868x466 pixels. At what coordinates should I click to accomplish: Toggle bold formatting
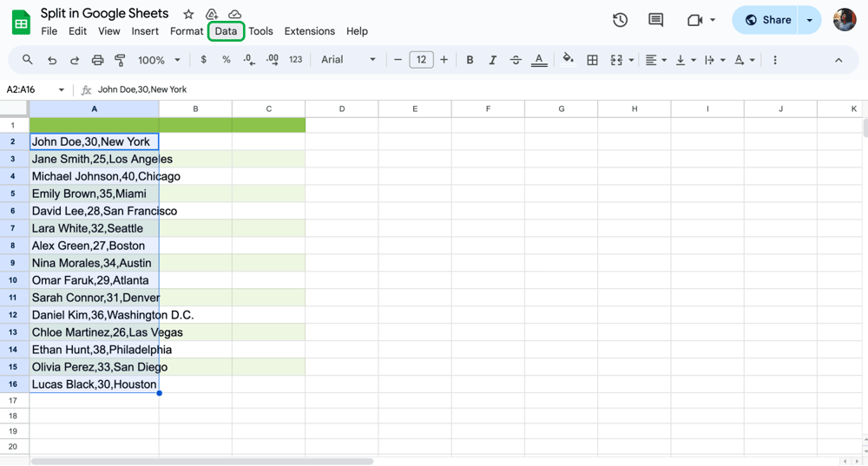470,60
